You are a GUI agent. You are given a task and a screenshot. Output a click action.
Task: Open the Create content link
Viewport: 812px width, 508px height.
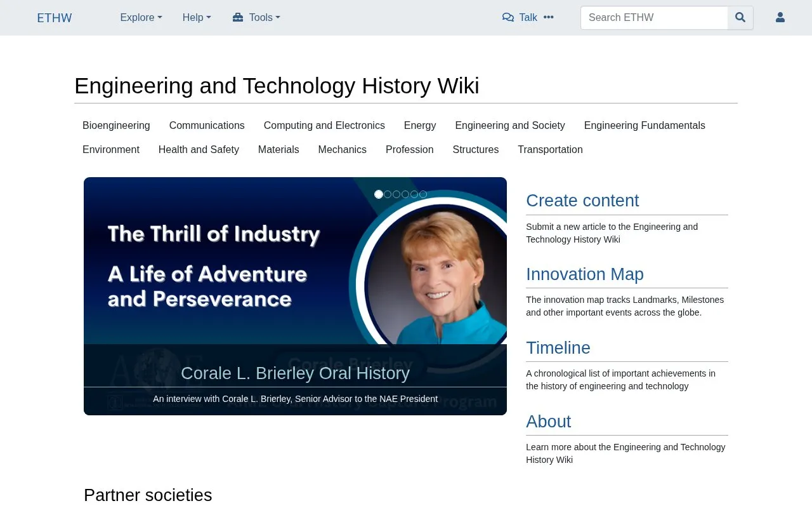tap(582, 201)
